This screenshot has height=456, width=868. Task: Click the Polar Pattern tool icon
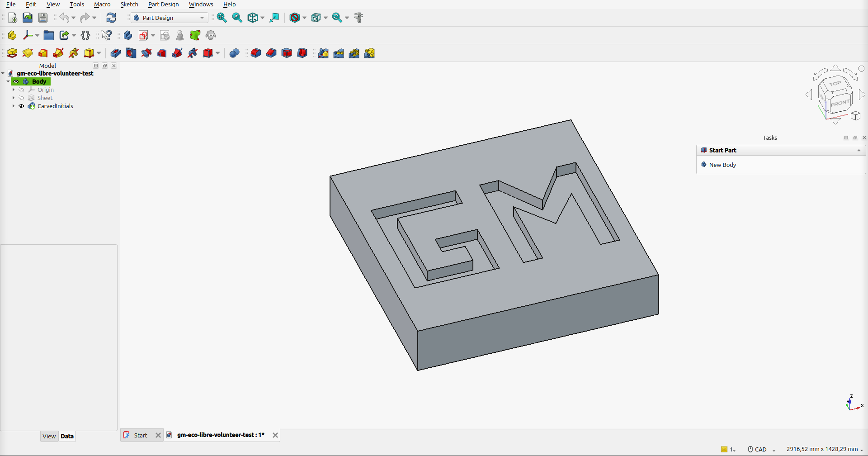click(x=354, y=53)
